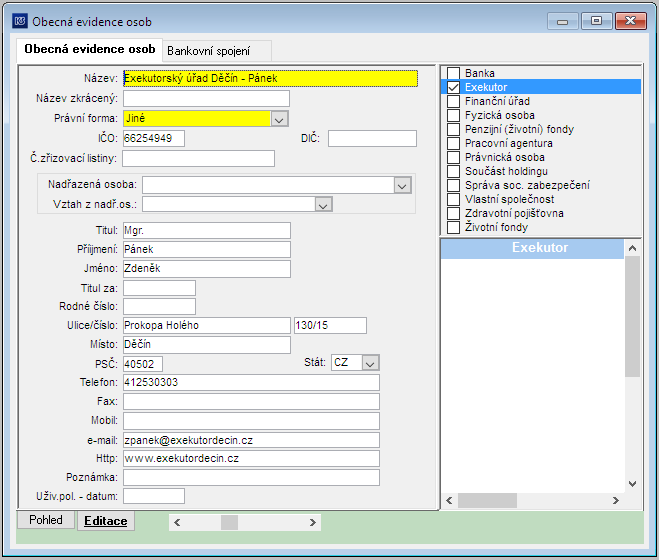Click horizontal scrollbar thumb under Exekutor grid
Screen dimensions: 659x560
coord(488,500)
